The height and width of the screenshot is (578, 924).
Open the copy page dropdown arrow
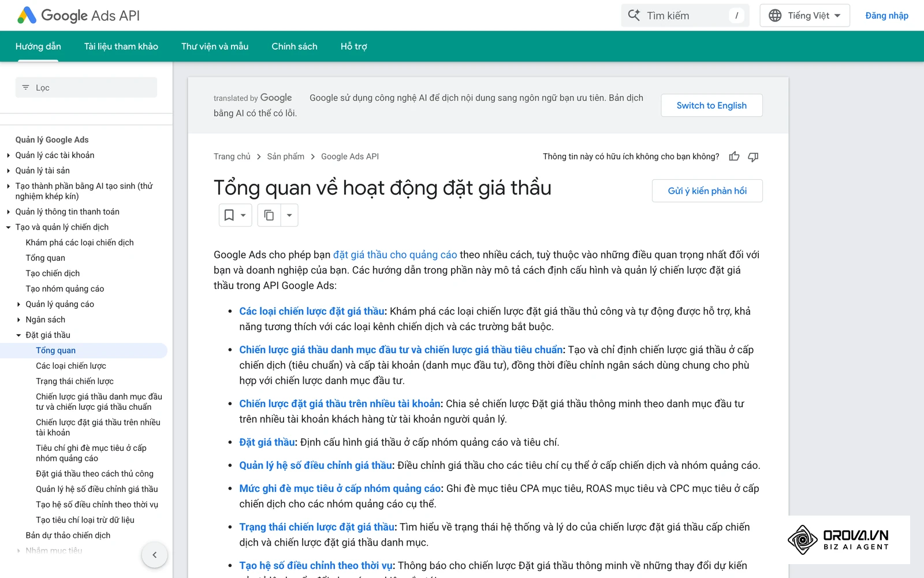[x=289, y=215]
